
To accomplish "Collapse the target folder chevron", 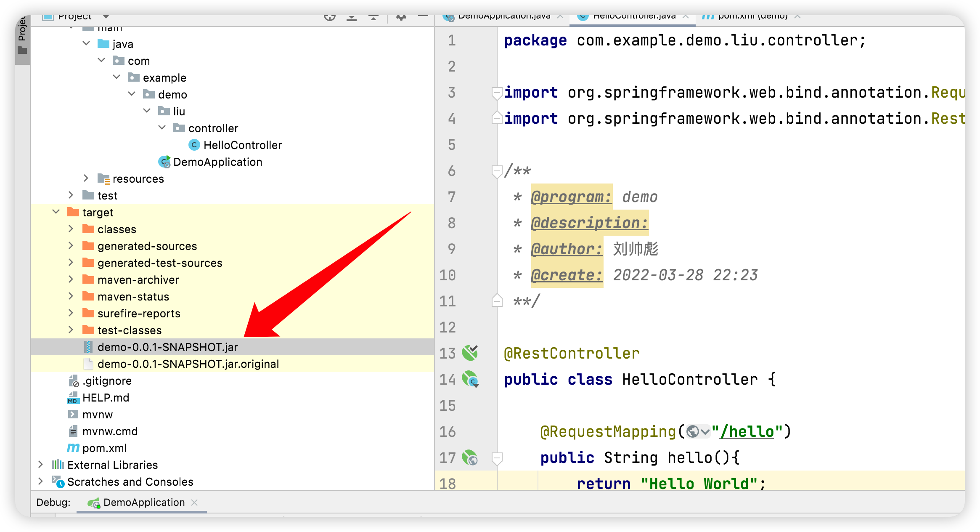I will tap(56, 212).
